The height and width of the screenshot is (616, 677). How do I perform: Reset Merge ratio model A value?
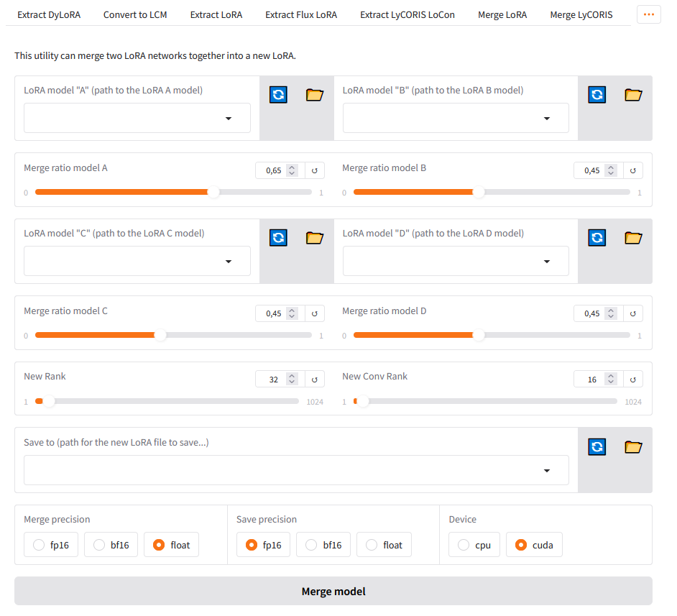click(x=315, y=170)
